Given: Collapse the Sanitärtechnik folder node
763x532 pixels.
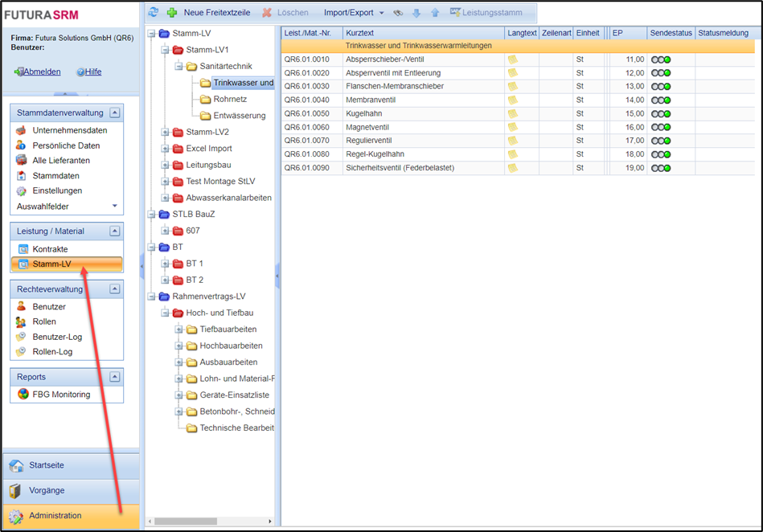Looking at the screenshot, I should pyautogui.click(x=179, y=66).
